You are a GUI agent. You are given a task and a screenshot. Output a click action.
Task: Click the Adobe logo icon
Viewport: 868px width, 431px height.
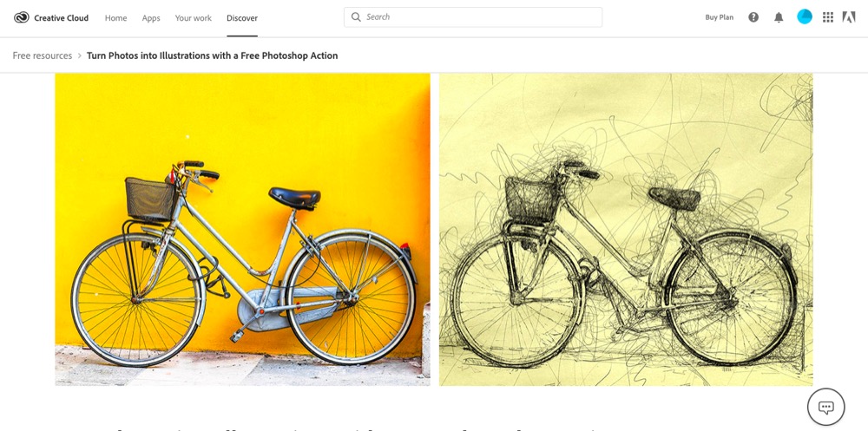pyautogui.click(x=849, y=17)
